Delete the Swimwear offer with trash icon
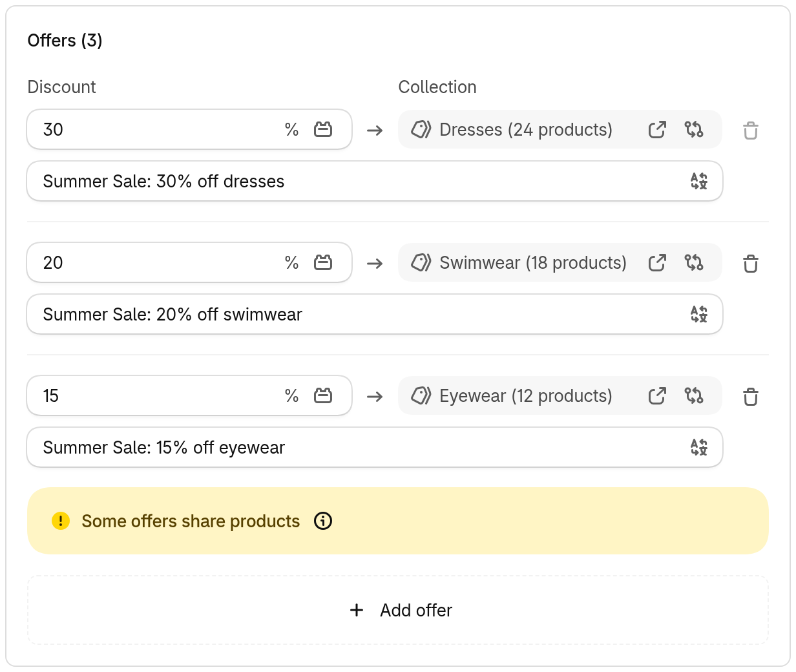 (x=751, y=264)
